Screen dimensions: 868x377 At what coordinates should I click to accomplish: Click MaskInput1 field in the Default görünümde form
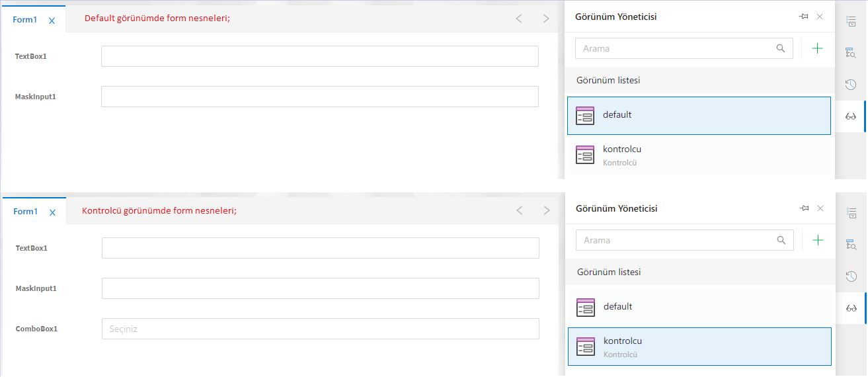click(x=319, y=97)
